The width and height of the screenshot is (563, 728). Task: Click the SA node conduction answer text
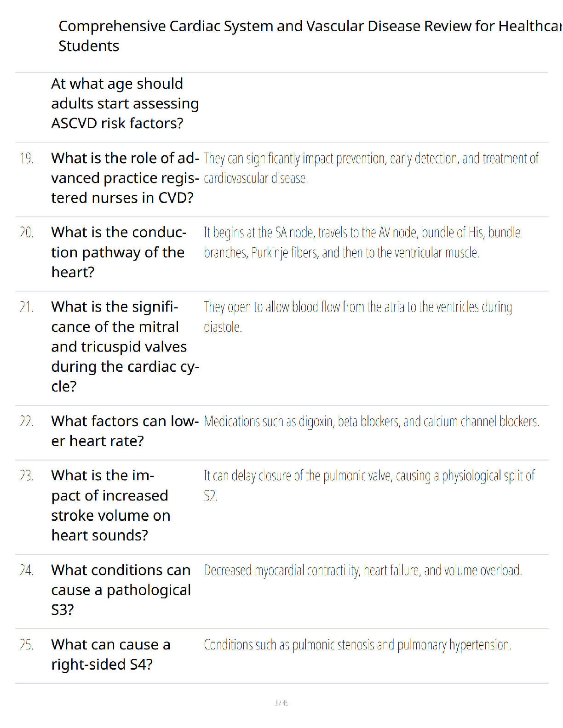click(362, 242)
